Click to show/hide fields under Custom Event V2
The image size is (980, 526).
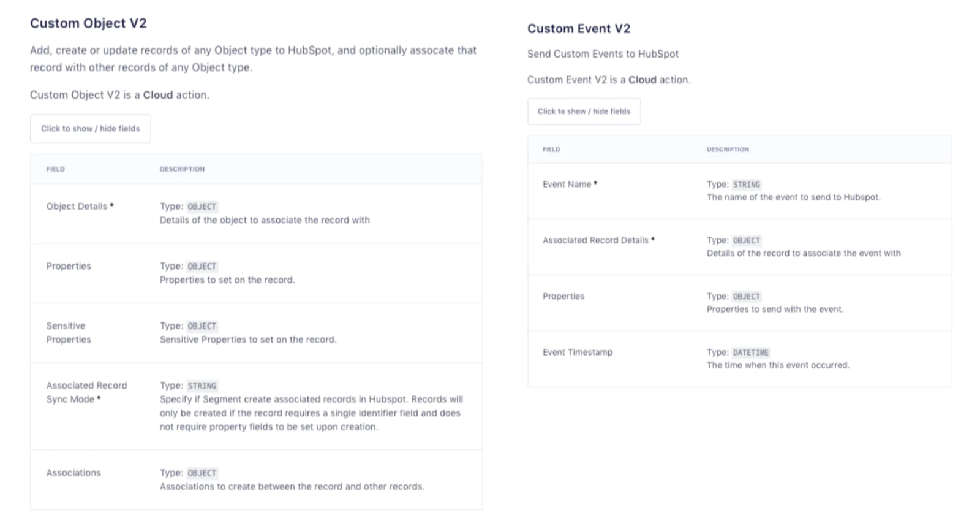(583, 111)
